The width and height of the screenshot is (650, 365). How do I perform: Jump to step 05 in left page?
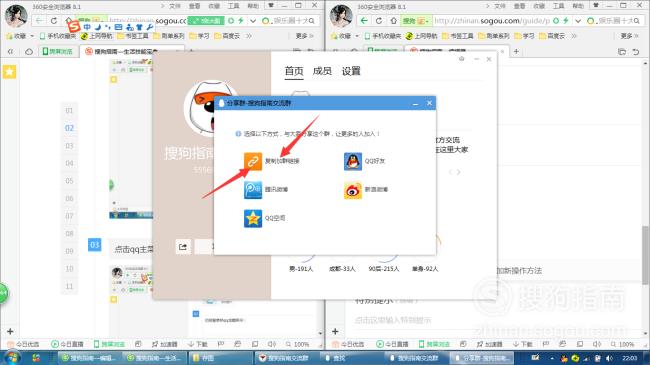pos(69,181)
